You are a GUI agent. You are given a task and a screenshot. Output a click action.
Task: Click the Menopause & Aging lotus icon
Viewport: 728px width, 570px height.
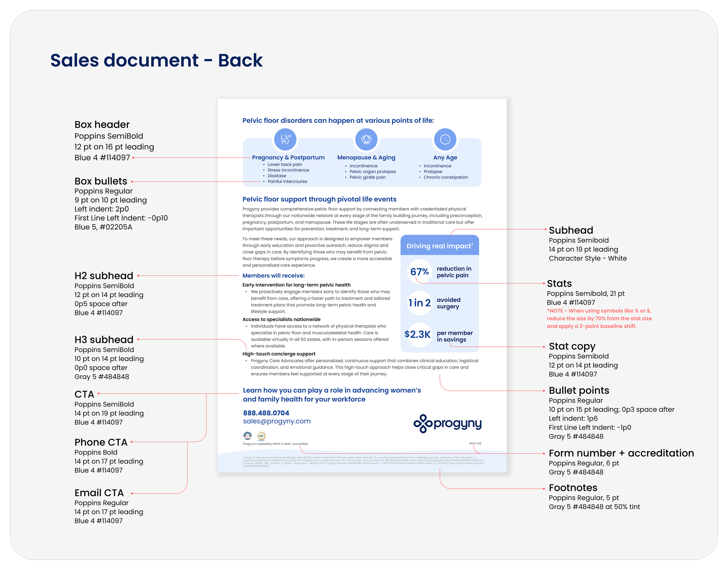point(366,139)
